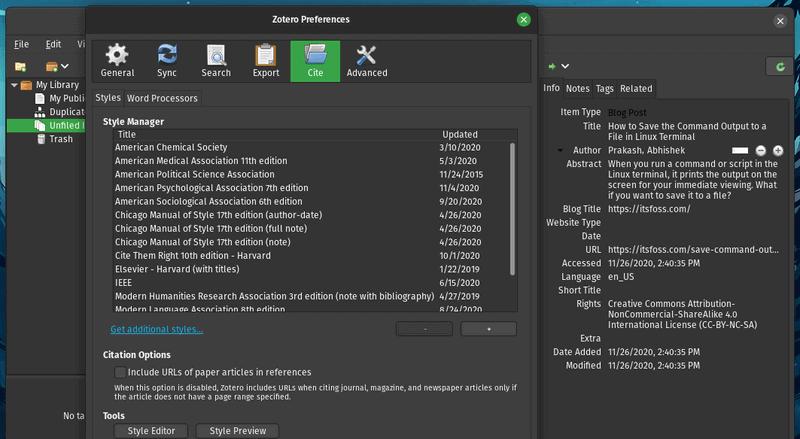800x439 pixels.
Task: Click the Item Type Blog Post value
Action: click(627, 112)
